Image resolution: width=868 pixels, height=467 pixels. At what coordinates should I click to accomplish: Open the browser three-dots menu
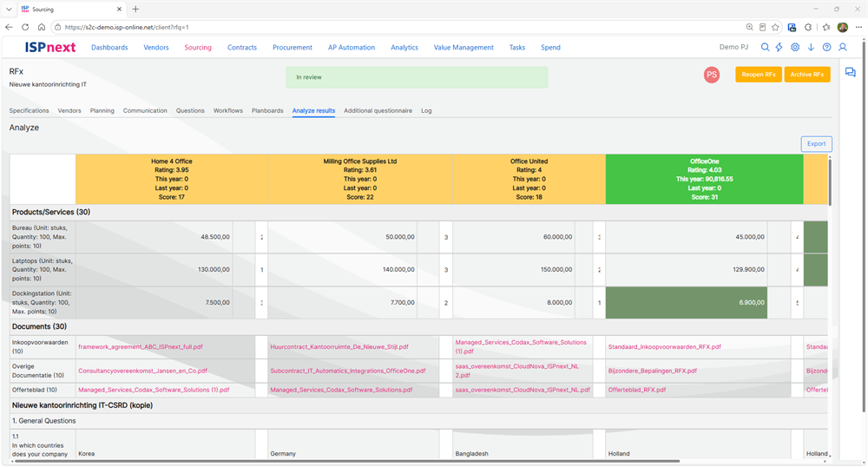click(x=858, y=27)
